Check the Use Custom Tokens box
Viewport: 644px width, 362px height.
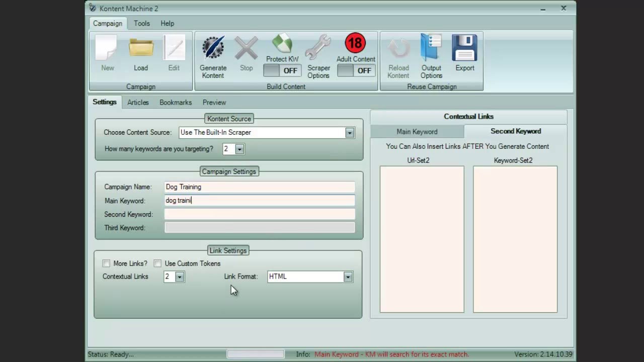point(157,263)
